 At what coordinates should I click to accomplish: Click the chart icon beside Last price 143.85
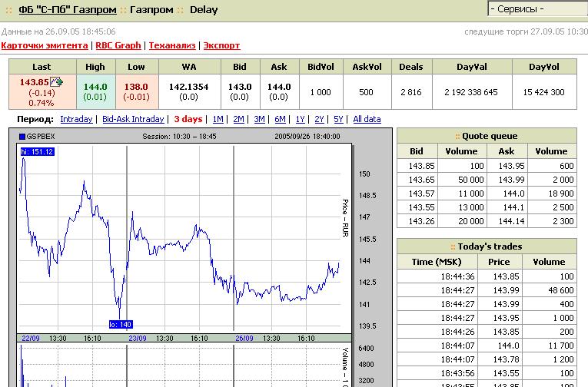pyautogui.click(x=56, y=81)
